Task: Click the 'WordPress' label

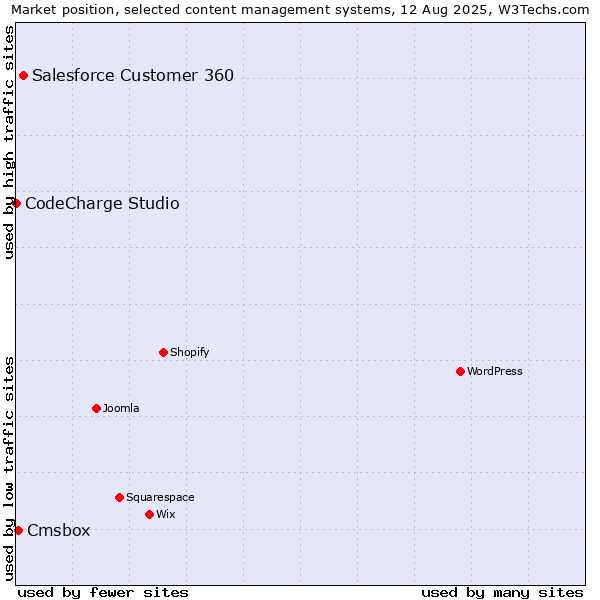Action: click(495, 371)
